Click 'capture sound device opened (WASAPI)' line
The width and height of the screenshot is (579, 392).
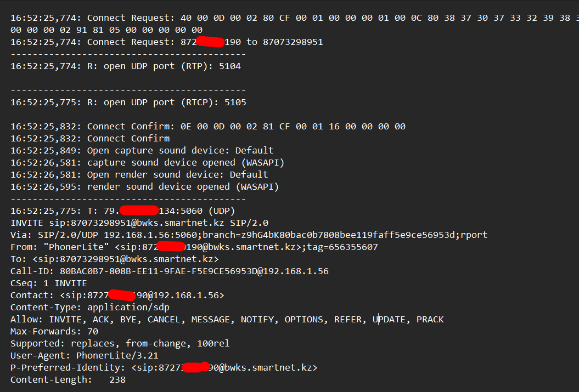(147, 163)
